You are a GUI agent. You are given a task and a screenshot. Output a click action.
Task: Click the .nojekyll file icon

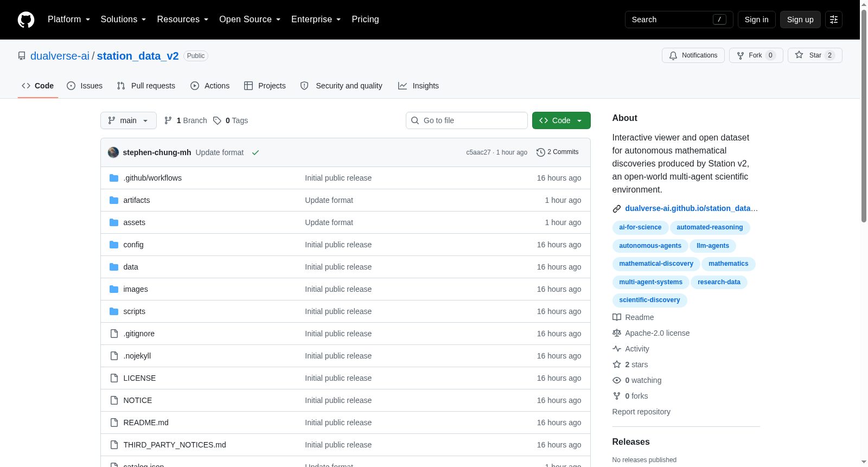(x=114, y=356)
